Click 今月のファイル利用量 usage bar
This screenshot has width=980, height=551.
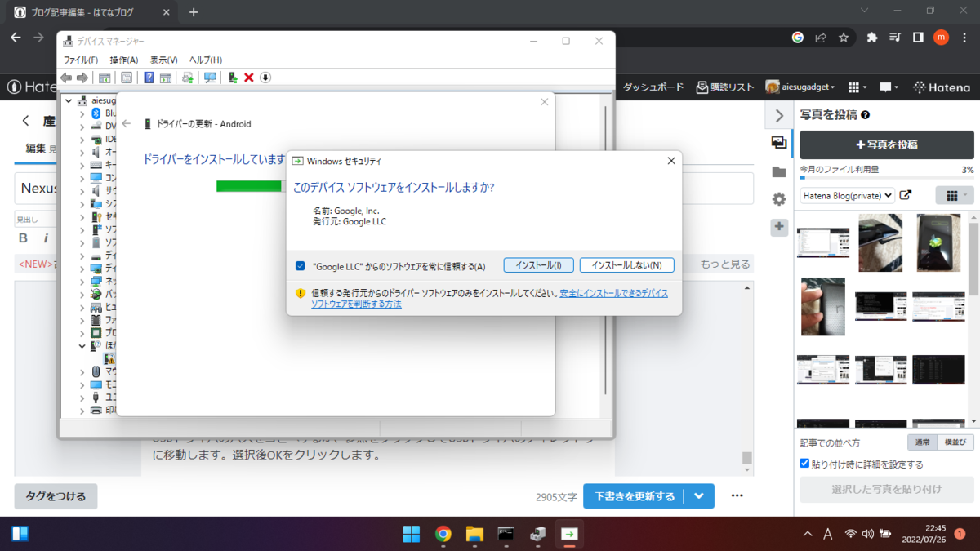(x=886, y=180)
